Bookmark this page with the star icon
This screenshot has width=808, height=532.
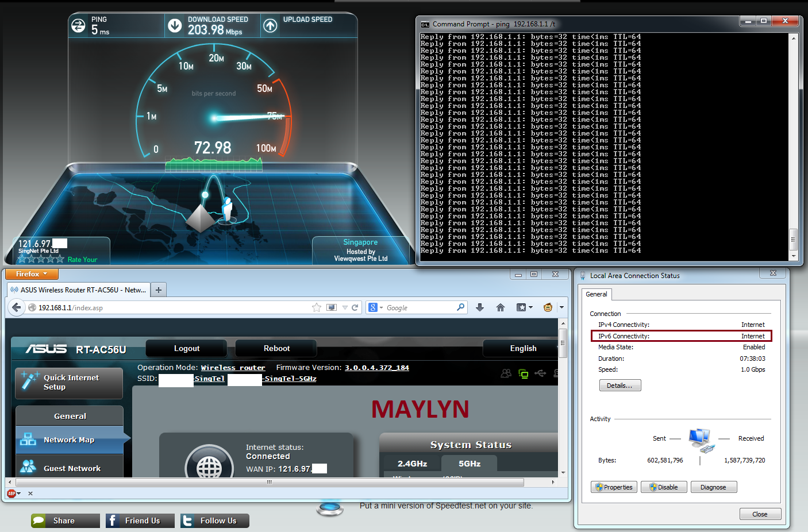[x=316, y=307]
